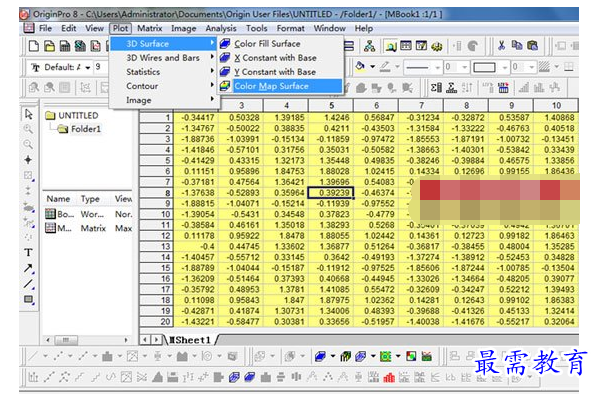Select the Text tool
Viewport: 596px width, 394px height.
(x=28, y=252)
